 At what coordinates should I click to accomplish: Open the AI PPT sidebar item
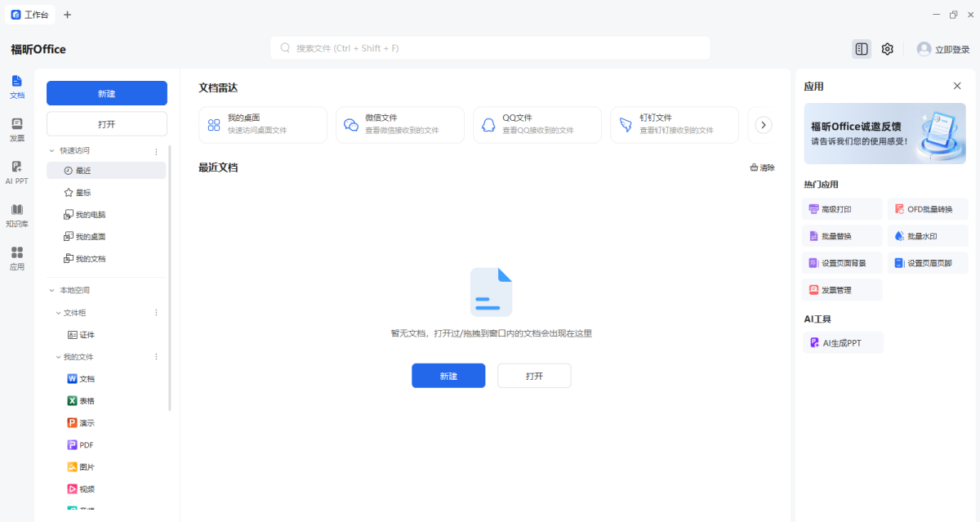(x=16, y=172)
